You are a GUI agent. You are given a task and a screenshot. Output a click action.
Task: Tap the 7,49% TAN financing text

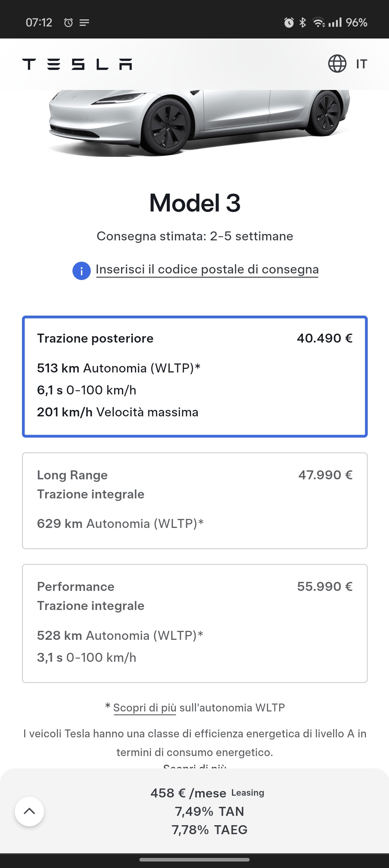(209, 812)
